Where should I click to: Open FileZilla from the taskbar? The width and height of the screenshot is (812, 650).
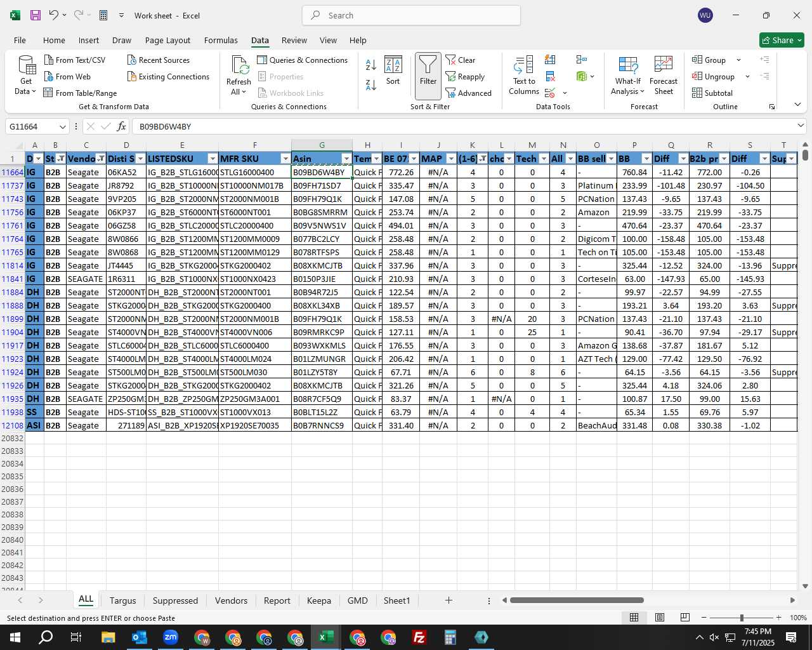[419, 637]
